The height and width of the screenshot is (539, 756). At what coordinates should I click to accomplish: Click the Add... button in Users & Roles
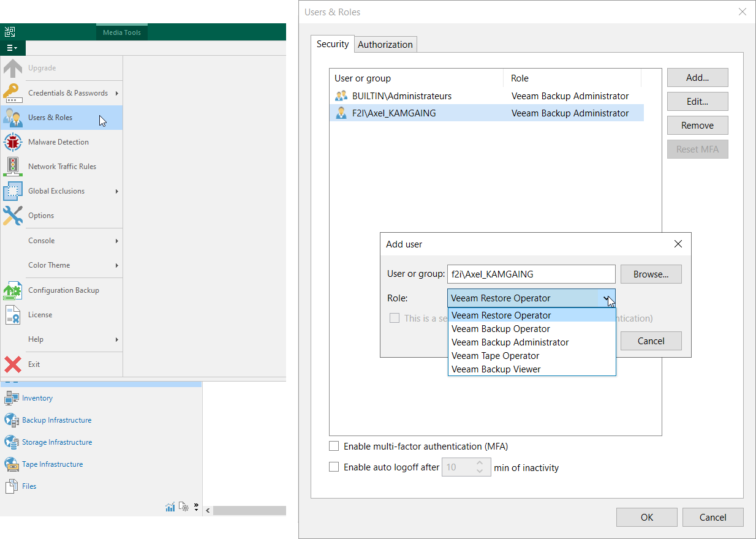(x=698, y=78)
